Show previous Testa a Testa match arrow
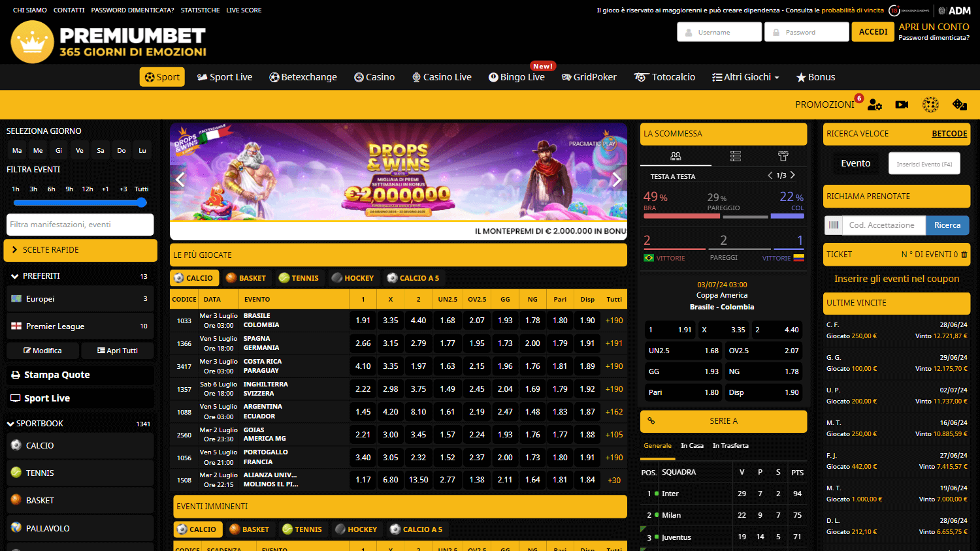980x551 pixels. click(x=770, y=176)
